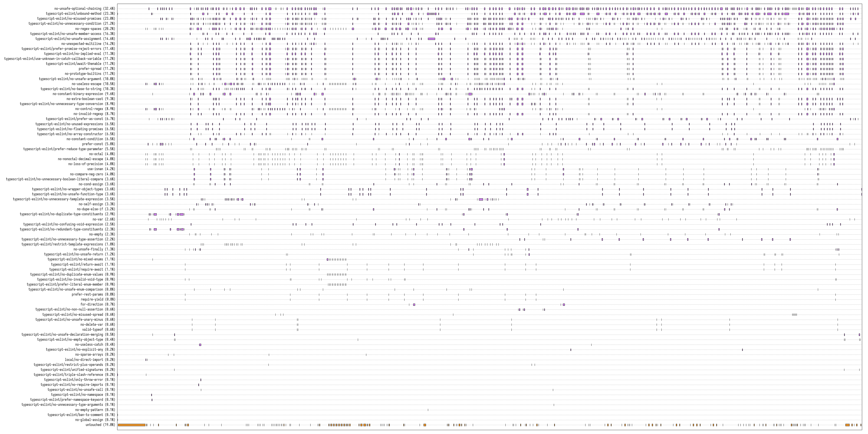This screenshot has width=868, height=434.
Task: Select the typescript-eslint/no-array-constructor (6.5%) label
Action: 76,134
